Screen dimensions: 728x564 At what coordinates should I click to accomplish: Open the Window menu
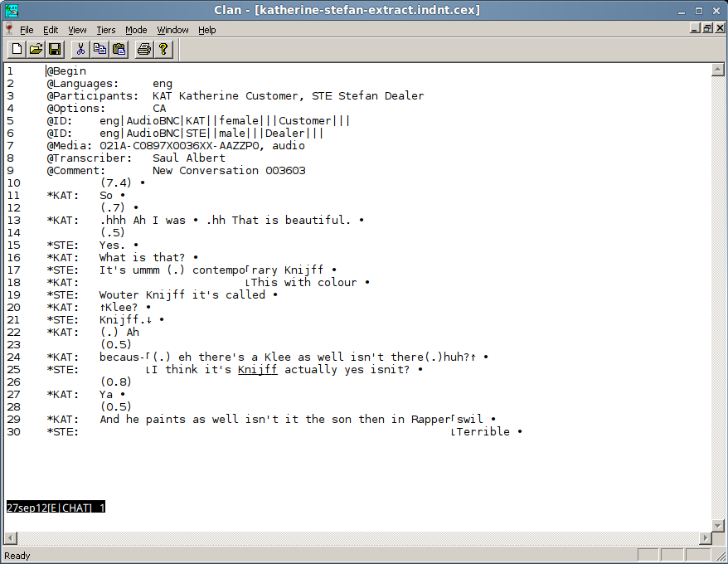pos(172,30)
